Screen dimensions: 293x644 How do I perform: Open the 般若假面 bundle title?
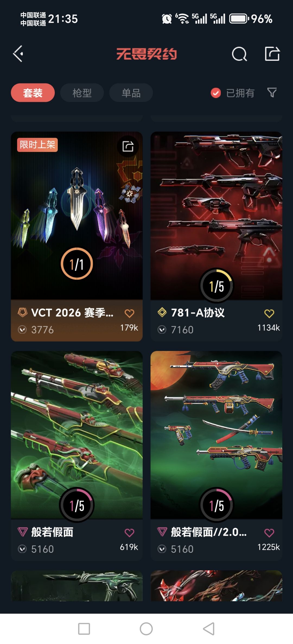click(x=52, y=532)
